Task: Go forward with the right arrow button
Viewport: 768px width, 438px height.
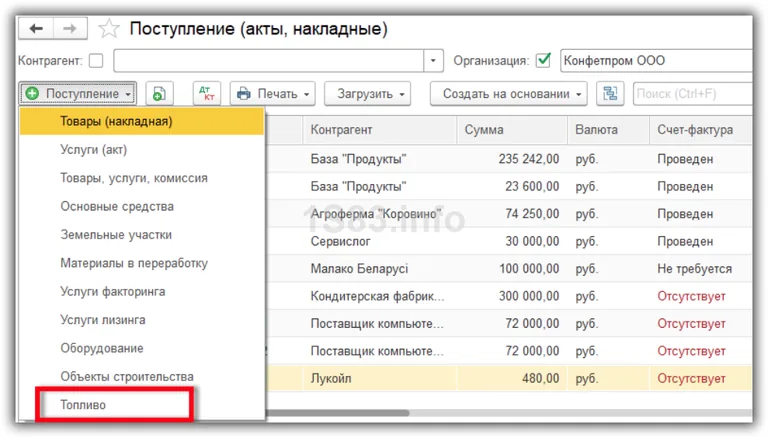Action: click(70, 29)
